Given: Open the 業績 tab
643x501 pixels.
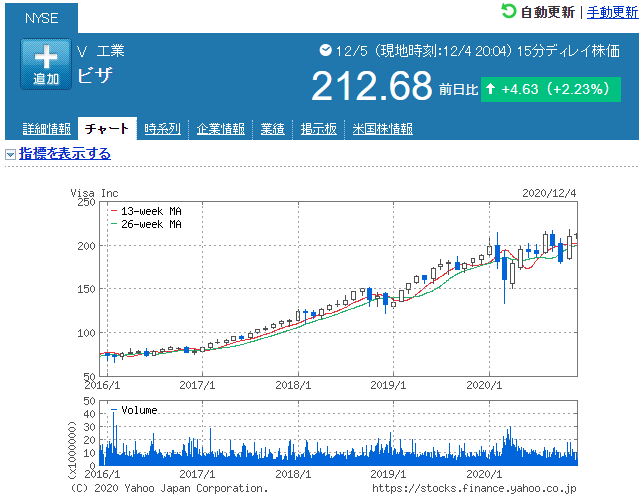Looking at the screenshot, I should pyautogui.click(x=272, y=129).
